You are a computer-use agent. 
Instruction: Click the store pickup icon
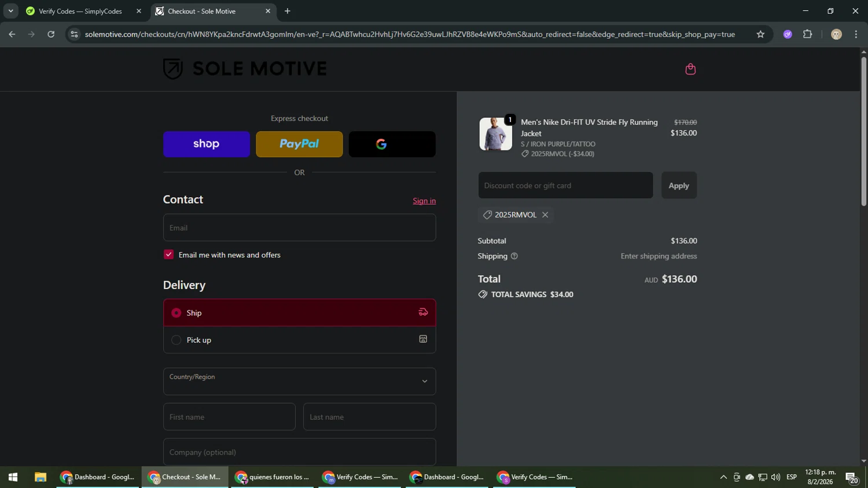coord(423,339)
